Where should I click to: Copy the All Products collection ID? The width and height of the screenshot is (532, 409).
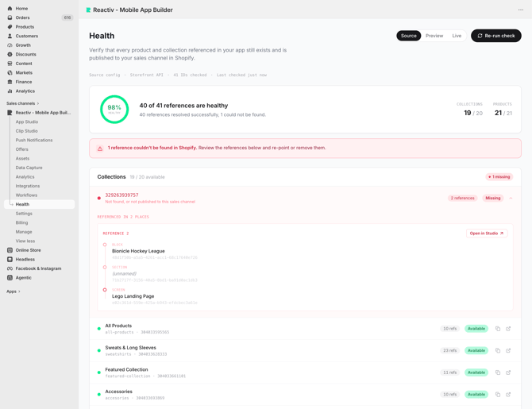point(498,329)
